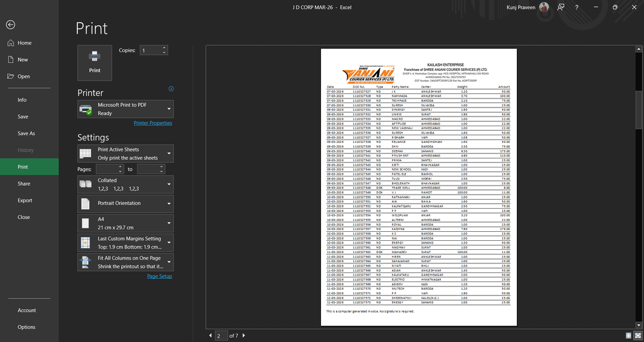
Task: Click the fit columns scaling icon
Action: pyautogui.click(x=86, y=262)
